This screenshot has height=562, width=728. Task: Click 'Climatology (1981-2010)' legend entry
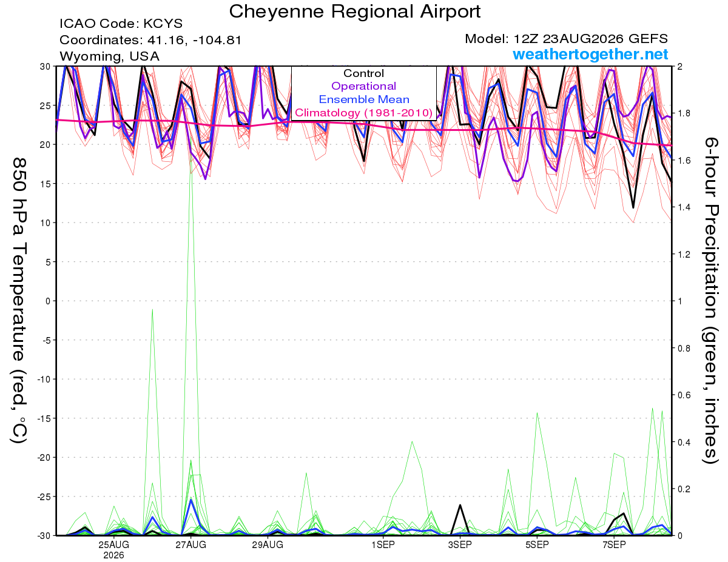tap(364, 113)
